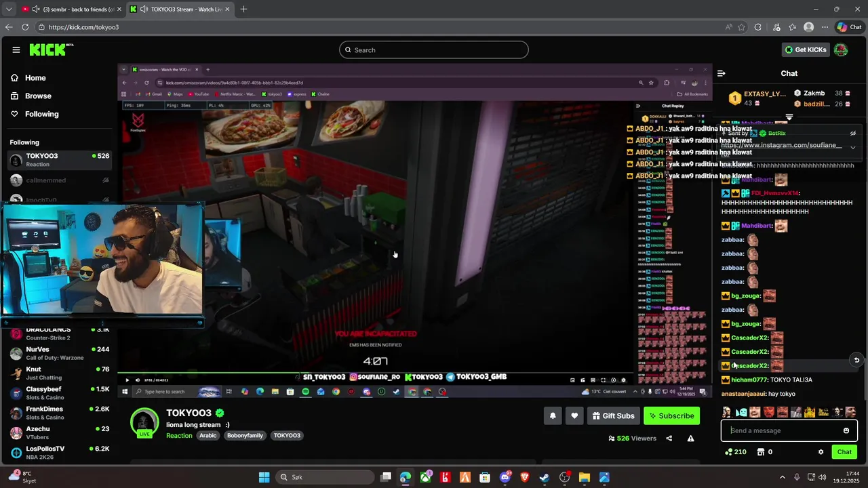The width and height of the screenshot is (868, 488).
Task: Open a new browser tab
Action: (x=243, y=9)
